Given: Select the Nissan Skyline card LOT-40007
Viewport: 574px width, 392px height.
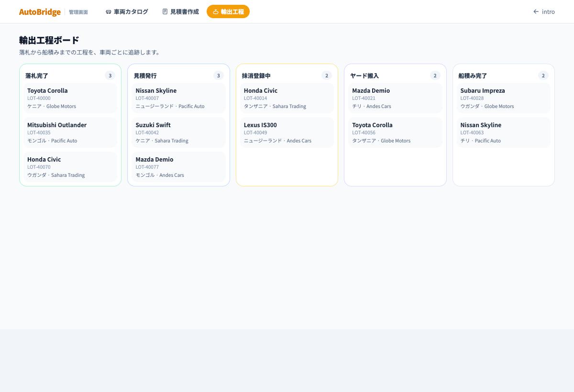Looking at the screenshot, I should [178, 98].
